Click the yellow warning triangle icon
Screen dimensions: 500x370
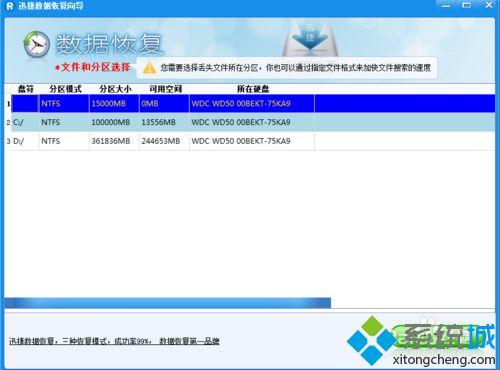[149, 68]
